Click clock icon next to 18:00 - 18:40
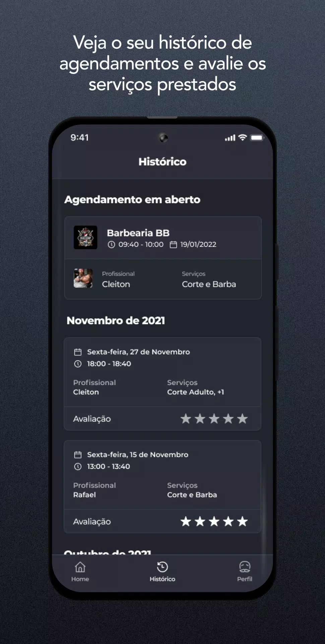The height and width of the screenshot is (644, 325). (x=78, y=364)
